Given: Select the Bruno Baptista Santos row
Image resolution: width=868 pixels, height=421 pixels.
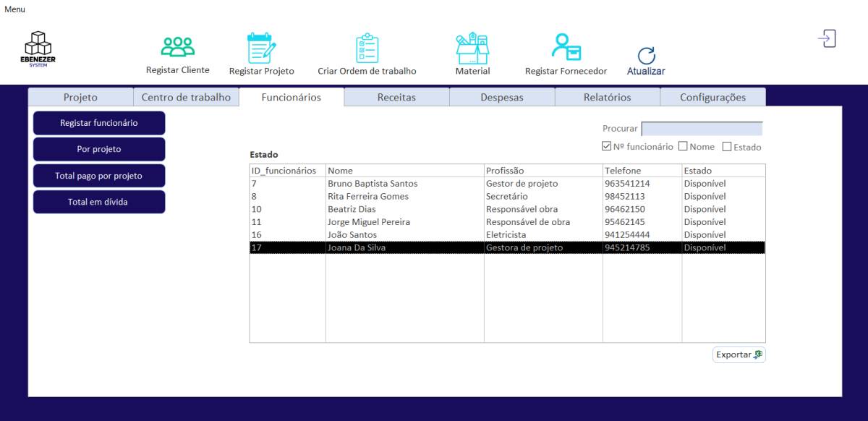Looking at the screenshot, I should click(507, 184).
